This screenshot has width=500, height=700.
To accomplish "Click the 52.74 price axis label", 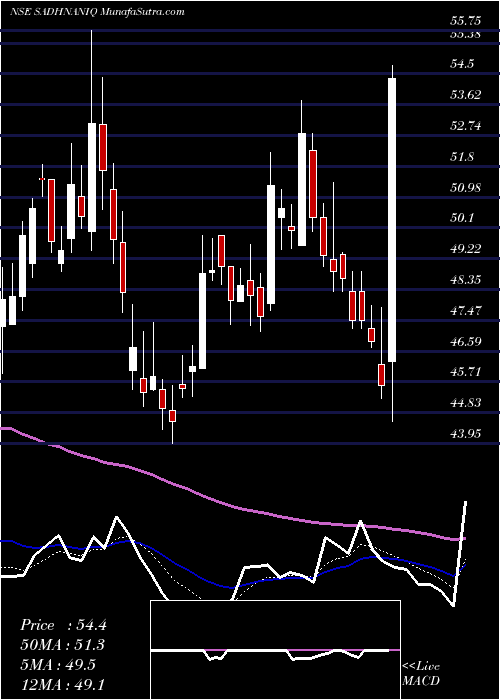I will pyautogui.click(x=466, y=126).
